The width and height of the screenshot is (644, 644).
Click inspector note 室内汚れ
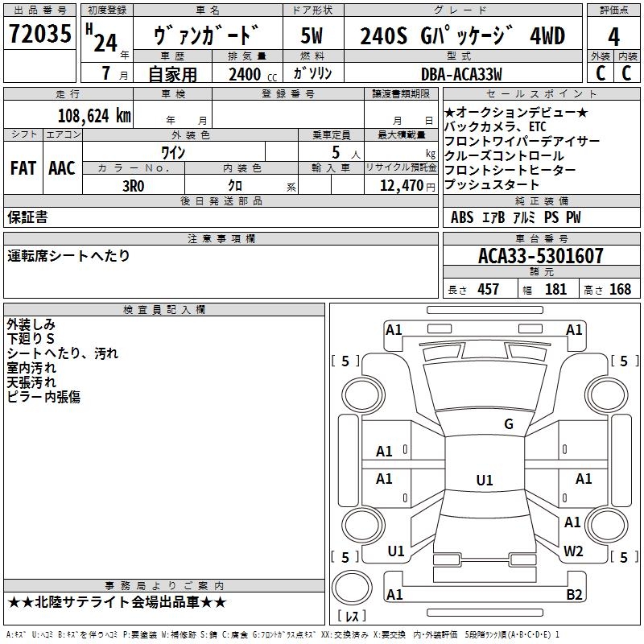(31, 368)
